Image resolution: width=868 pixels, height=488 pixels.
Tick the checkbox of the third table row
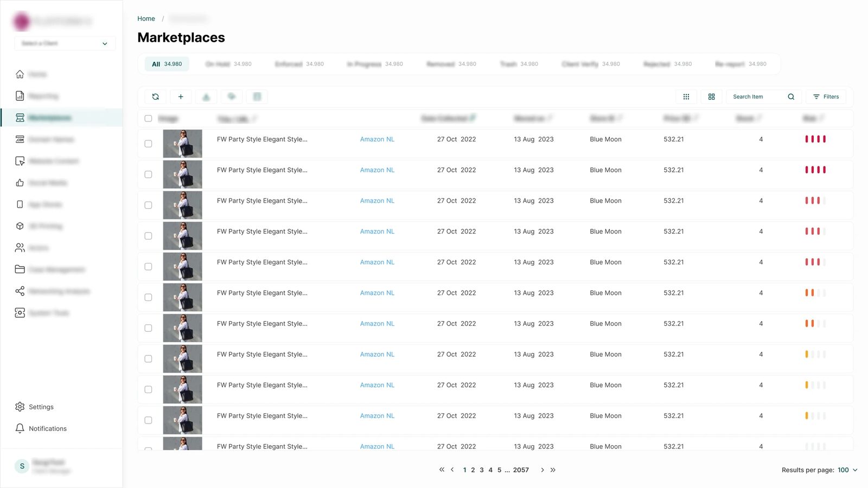pyautogui.click(x=148, y=205)
